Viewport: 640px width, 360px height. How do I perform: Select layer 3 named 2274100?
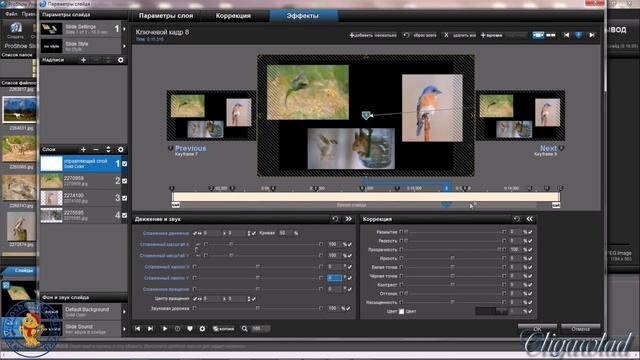point(80,198)
